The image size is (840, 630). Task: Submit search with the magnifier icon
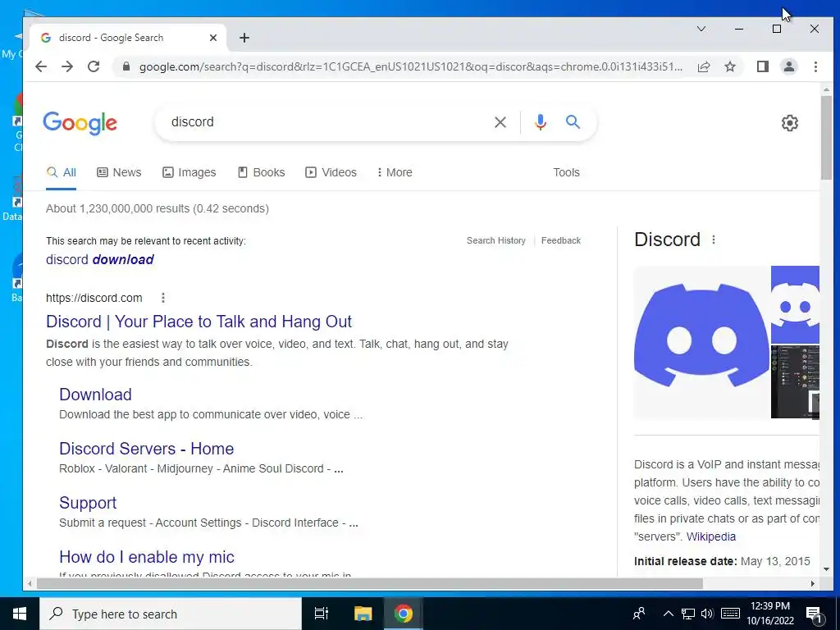click(x=573, y=122)
